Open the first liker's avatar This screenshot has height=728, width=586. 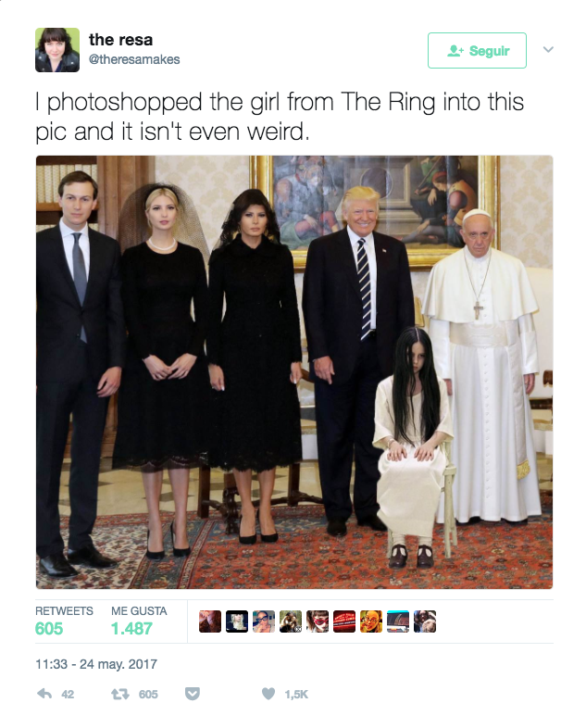[210, 621]
